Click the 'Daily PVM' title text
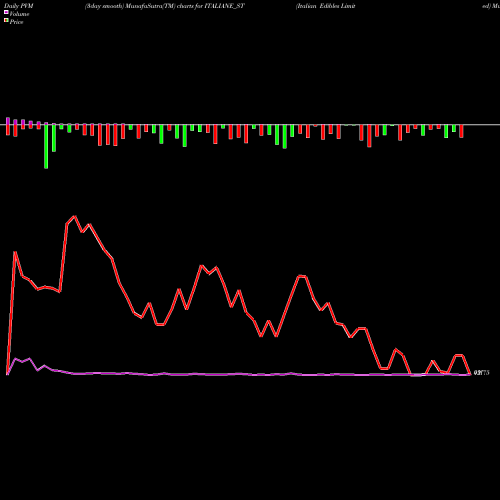This screenshot has width=500, height=500. coord(19,6)
